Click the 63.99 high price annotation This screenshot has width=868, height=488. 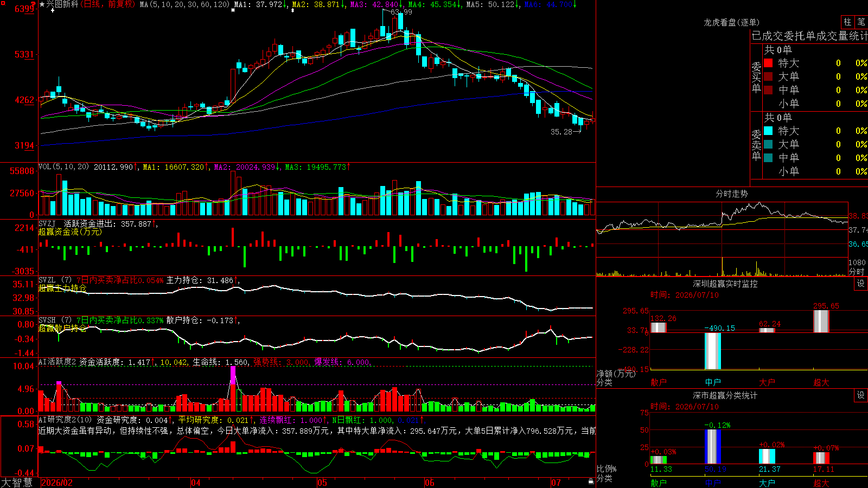401,12
